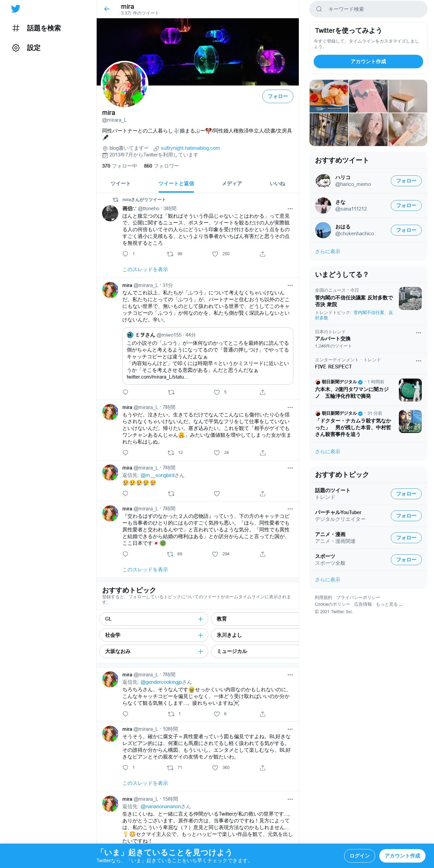Add the 社会学 topic with plus icon
The height and width of the screenshot is (868, 434).
(200, 635)
